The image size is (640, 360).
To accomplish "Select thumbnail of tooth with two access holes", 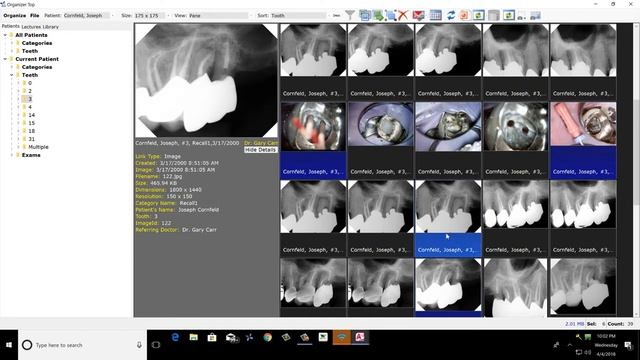I will point(516,127).
